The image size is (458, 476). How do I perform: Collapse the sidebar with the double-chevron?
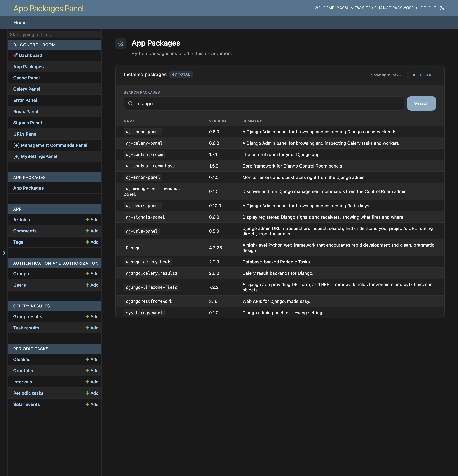(x=4, y=253)
